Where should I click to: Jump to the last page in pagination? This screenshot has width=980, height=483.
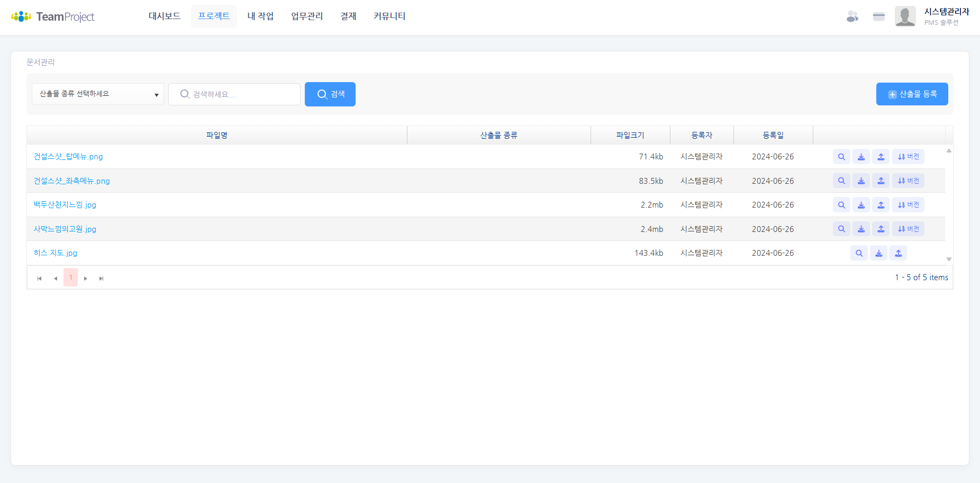(x=101, y=278)
